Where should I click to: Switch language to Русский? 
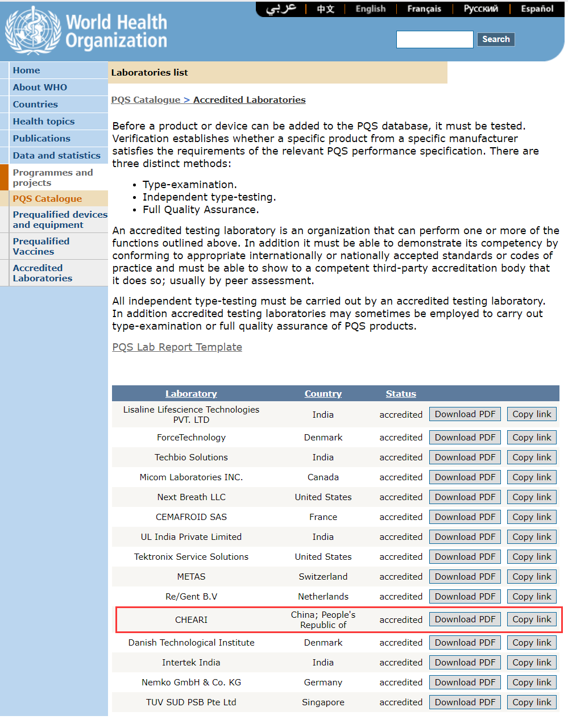(481, 9)
